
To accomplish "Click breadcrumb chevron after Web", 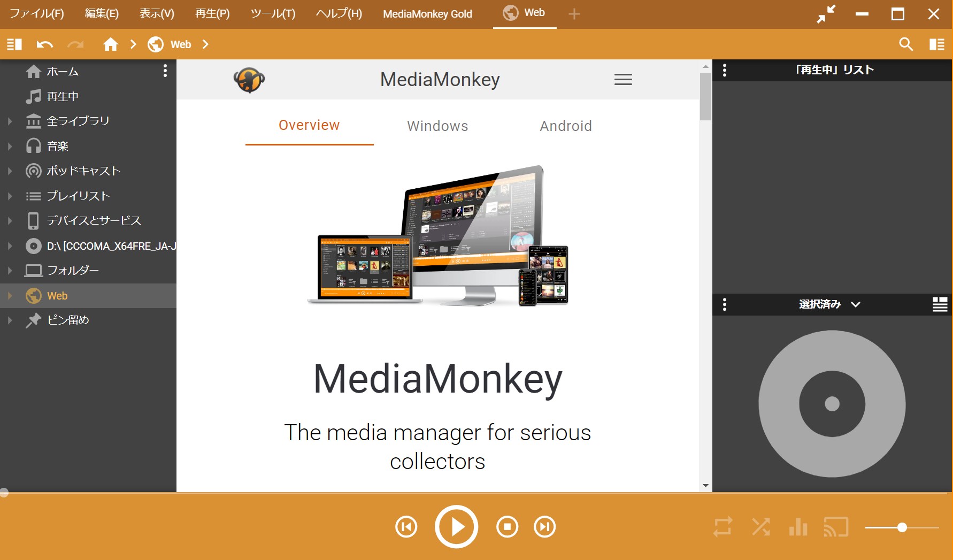I will [205, 44].
